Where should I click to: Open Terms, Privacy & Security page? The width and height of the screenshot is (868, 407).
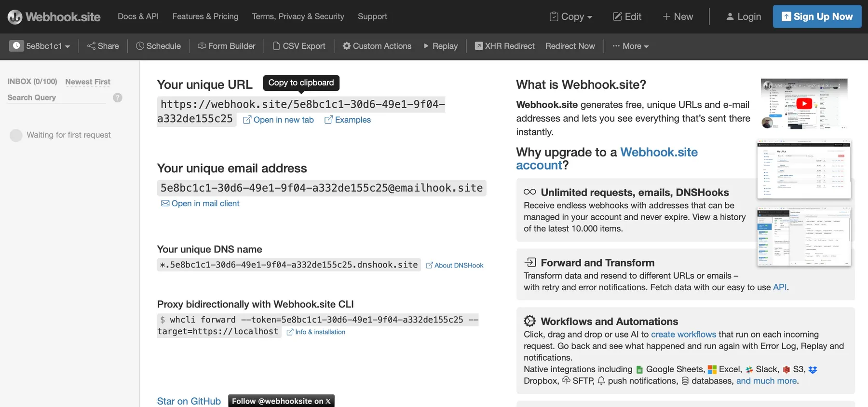[298, 16]
